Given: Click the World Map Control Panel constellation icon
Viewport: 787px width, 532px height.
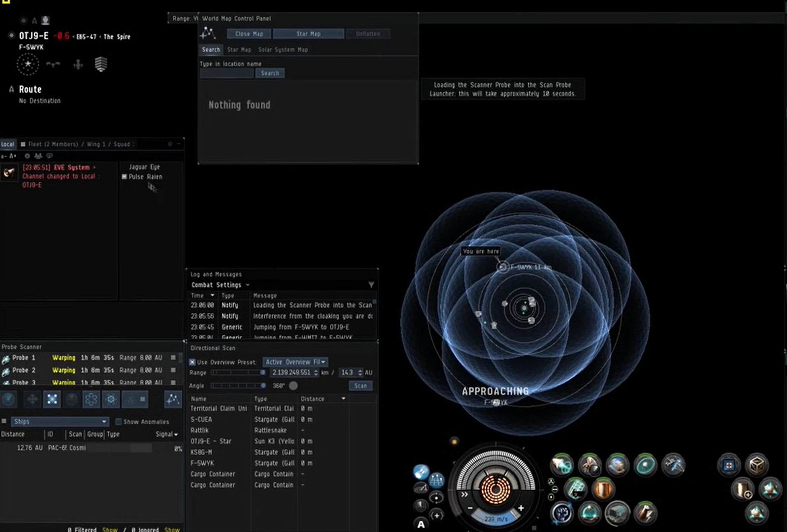Looking at the screenshot, I should coord(208,33).
